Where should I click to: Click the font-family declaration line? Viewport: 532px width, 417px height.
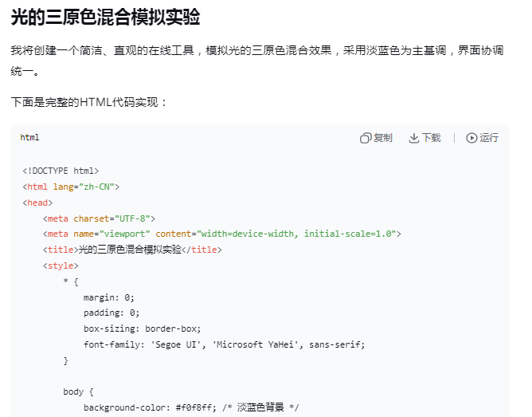click(224, 344)
